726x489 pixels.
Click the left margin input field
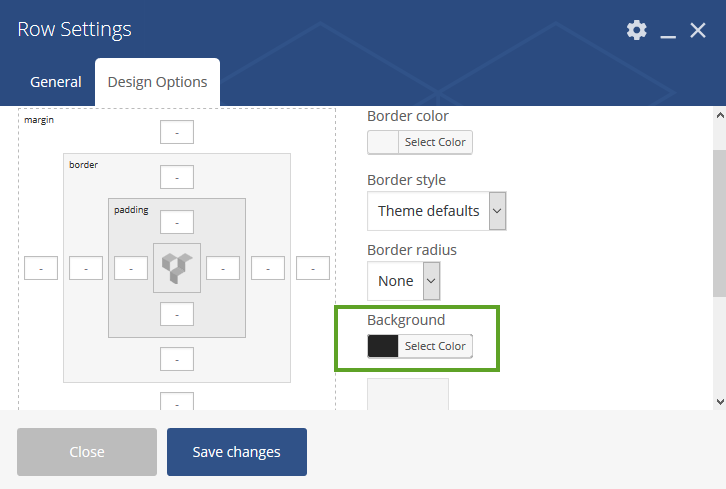41,268
